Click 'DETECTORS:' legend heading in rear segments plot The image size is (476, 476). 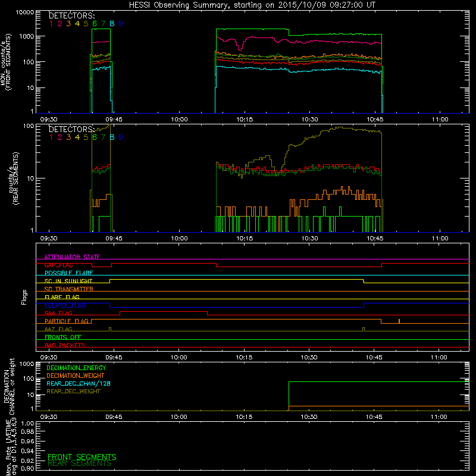pos(71,129)
